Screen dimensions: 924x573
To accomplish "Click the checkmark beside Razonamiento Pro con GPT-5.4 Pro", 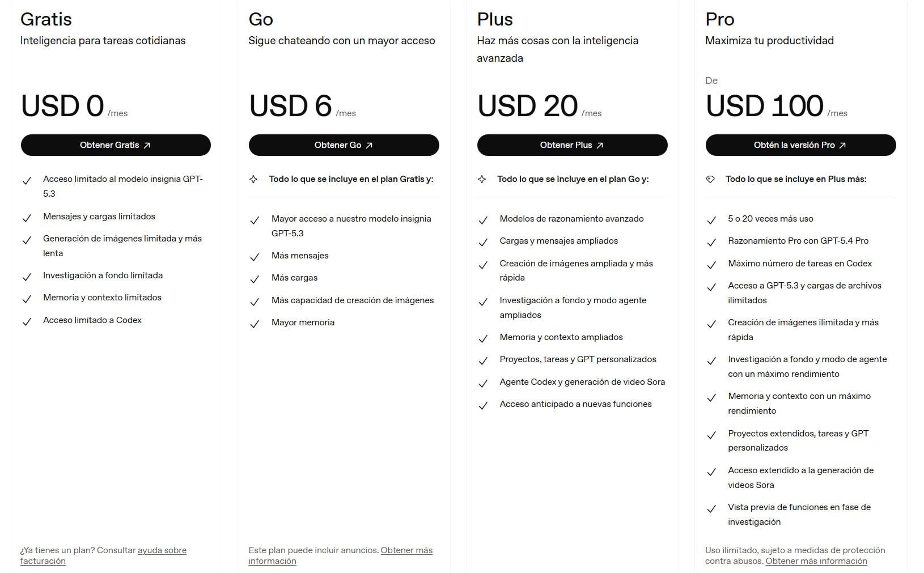I will [712, 242].
